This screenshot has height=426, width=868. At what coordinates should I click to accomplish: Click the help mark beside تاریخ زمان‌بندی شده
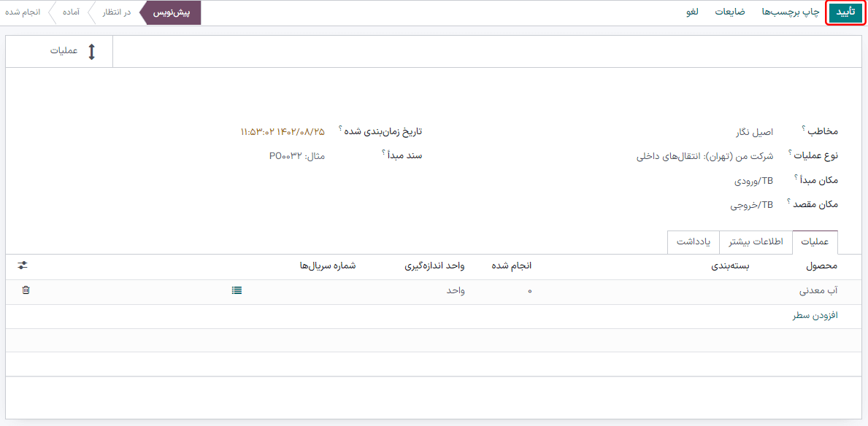click(x=340, y=128)
